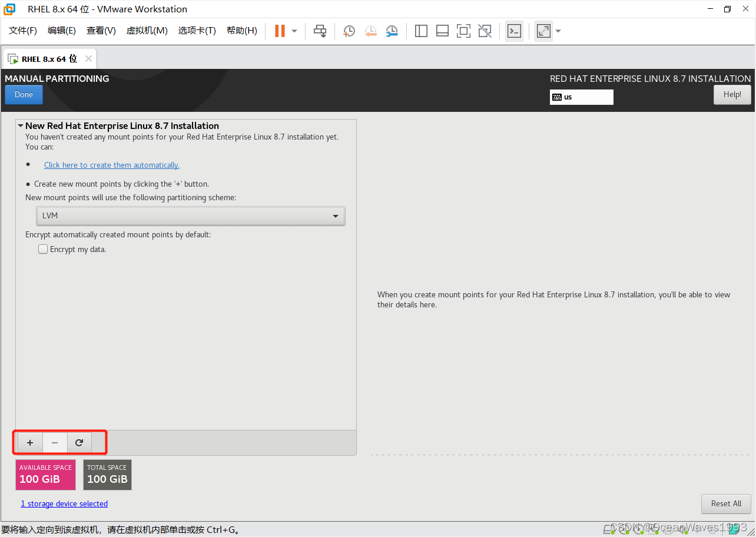Click the bottom status bar hint about Ctrl+G
The height and width of the screenshot is (537, 756).
pos(121,530)
